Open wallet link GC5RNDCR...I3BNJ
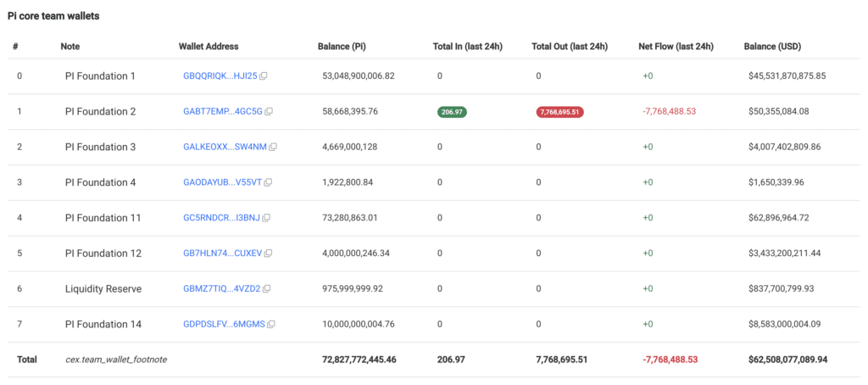The width and height of the screenshot is (868, 385). click(221, 218)
